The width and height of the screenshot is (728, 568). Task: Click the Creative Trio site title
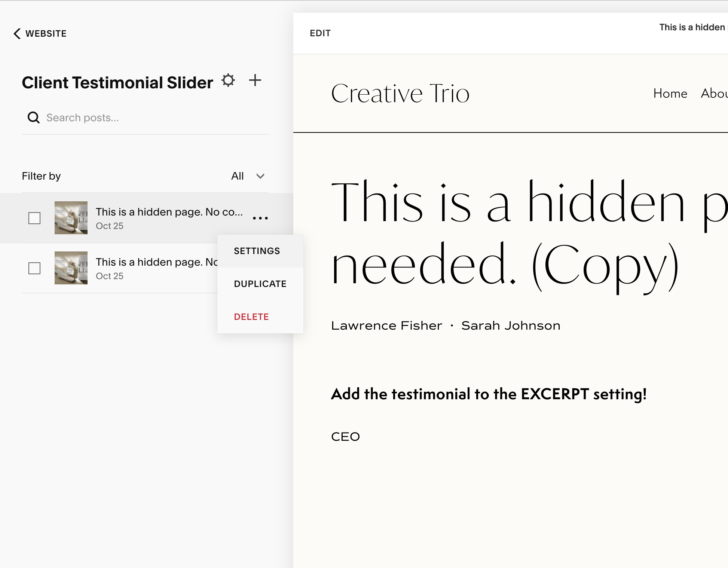(400, 93)
